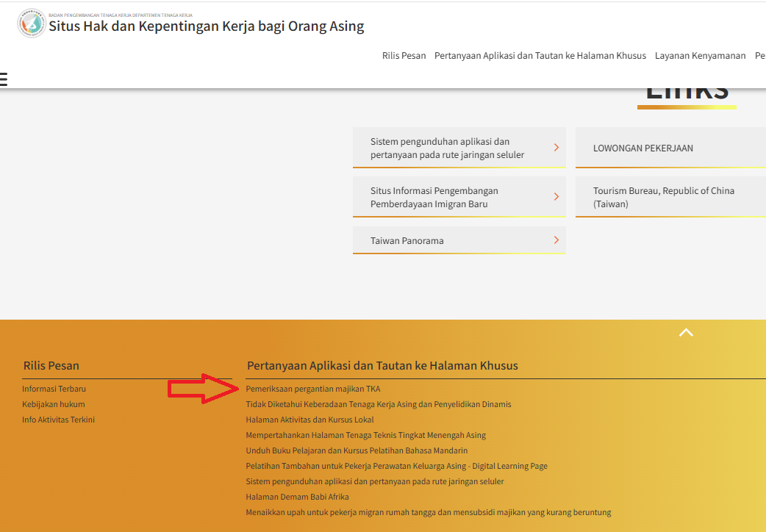Open Tidak Diketahui Keberadaan Tenaga Kerja Asing link
Image resolution: width=766 pixels, height=532 pixels.
[x=379, y=404]
